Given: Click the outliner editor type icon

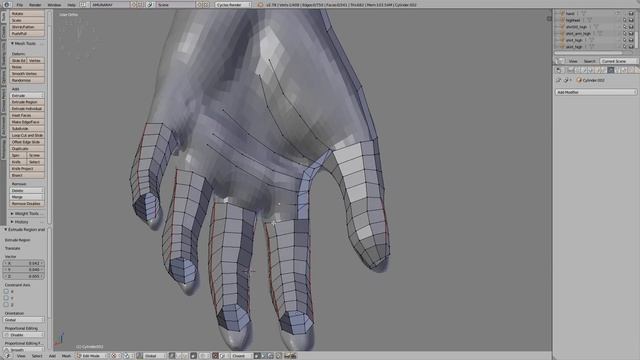Looking at the screenshot, I should pyautogui.click(x=560, y=61).
